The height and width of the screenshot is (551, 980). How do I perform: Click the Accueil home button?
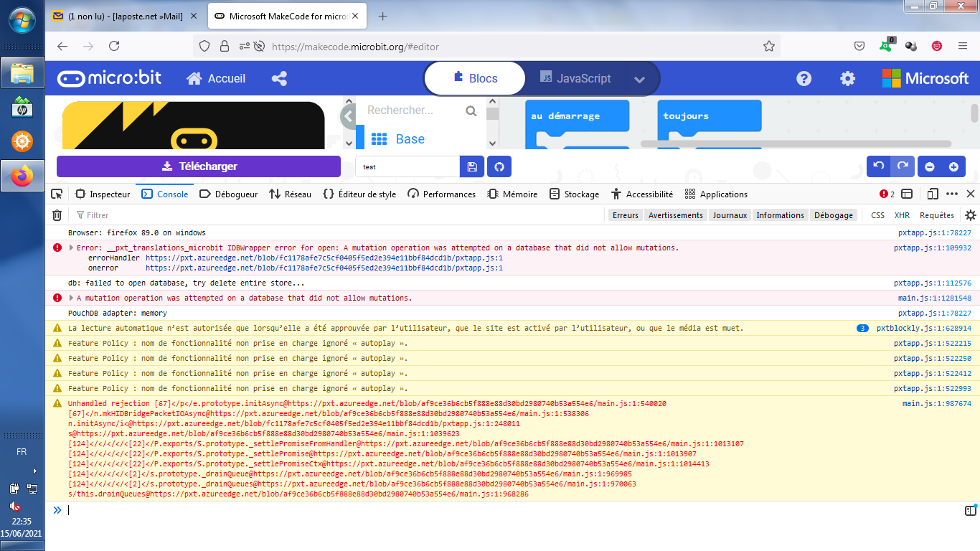click(216, 79)
